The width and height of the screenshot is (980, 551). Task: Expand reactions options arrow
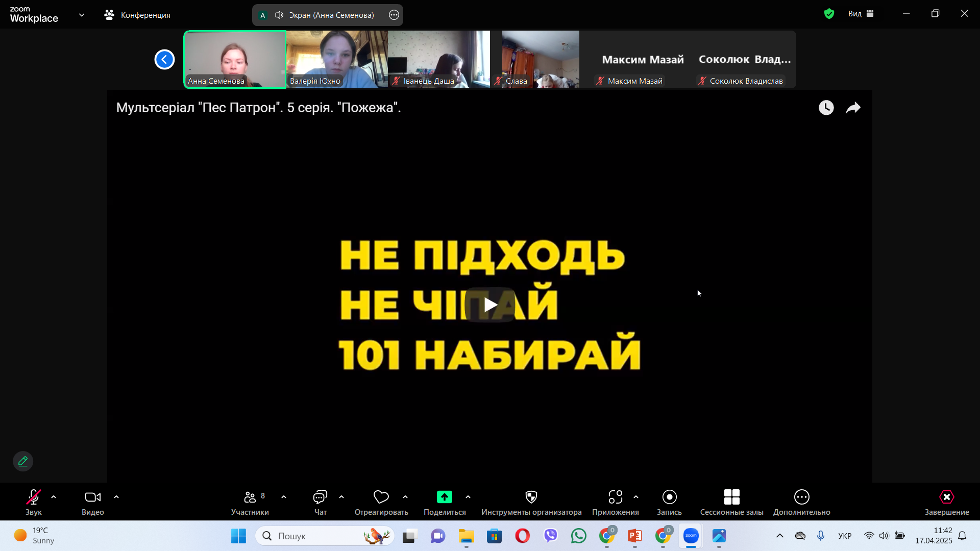click(x=405, y=497)
